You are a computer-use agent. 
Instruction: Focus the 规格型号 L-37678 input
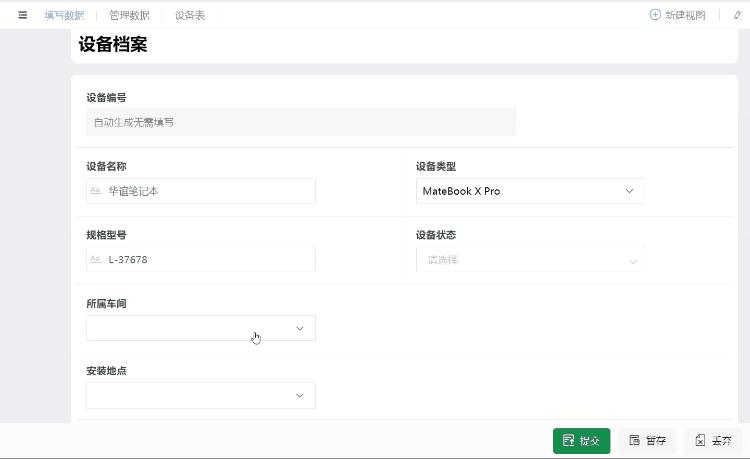pos(200,260)
